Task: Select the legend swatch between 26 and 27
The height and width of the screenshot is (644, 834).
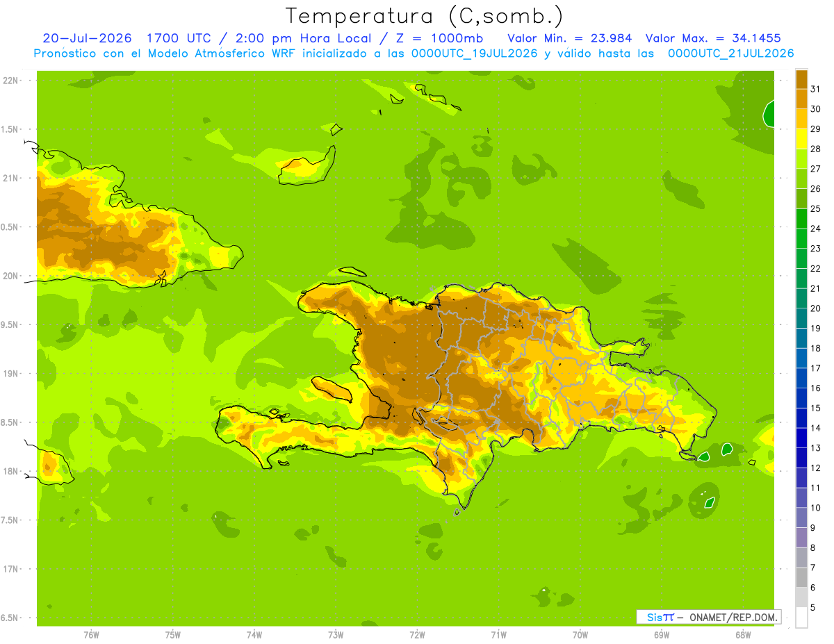Action: pyautogui.click(x=801, y=179)
